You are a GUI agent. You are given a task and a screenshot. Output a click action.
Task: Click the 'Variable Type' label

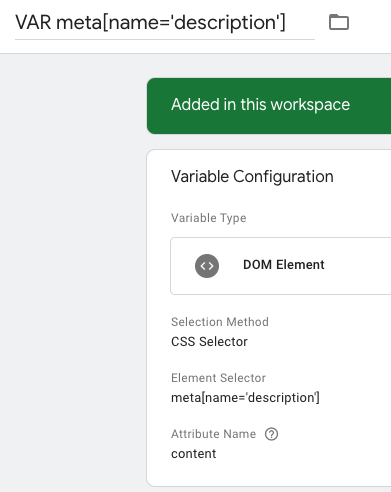pos(208,218)
